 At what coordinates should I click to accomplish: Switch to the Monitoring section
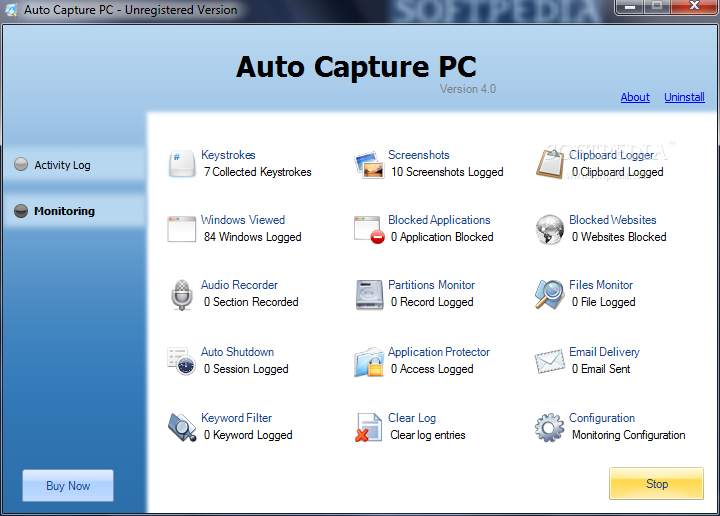pos(75,211)
